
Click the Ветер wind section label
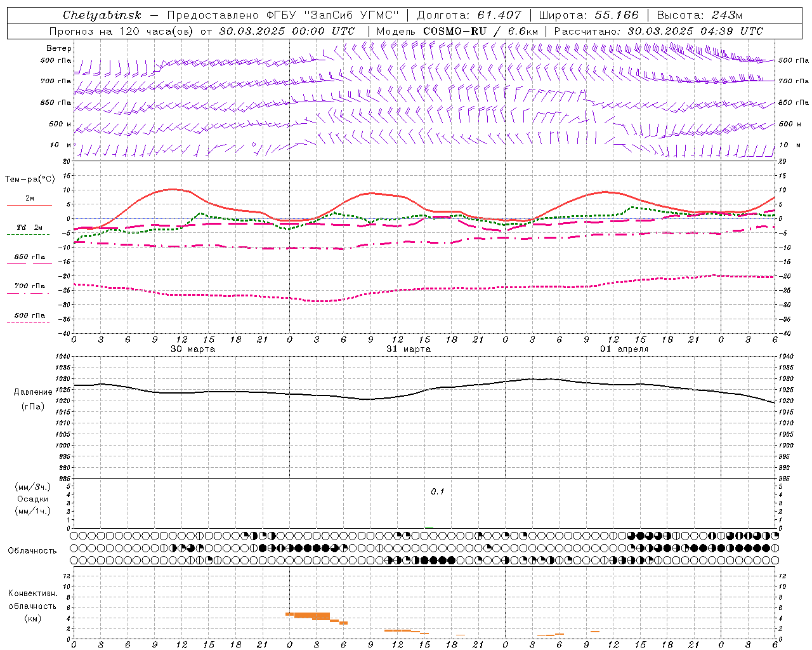point(59,48)
